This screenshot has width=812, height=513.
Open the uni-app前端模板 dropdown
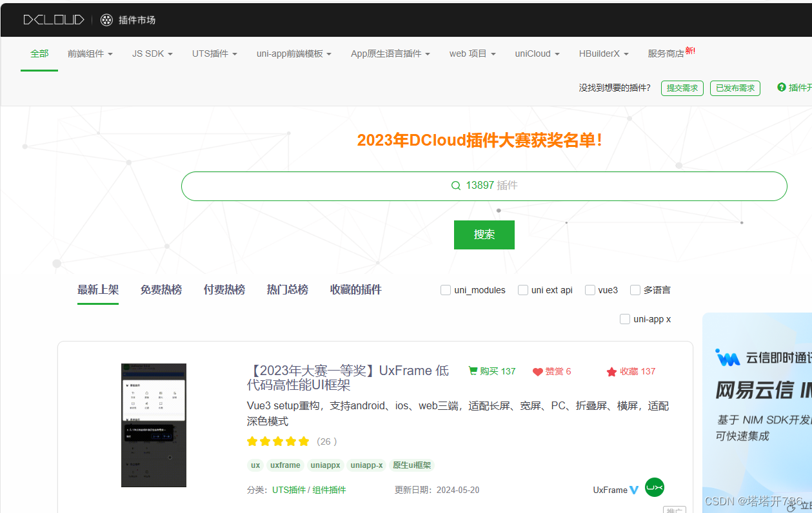294,54
